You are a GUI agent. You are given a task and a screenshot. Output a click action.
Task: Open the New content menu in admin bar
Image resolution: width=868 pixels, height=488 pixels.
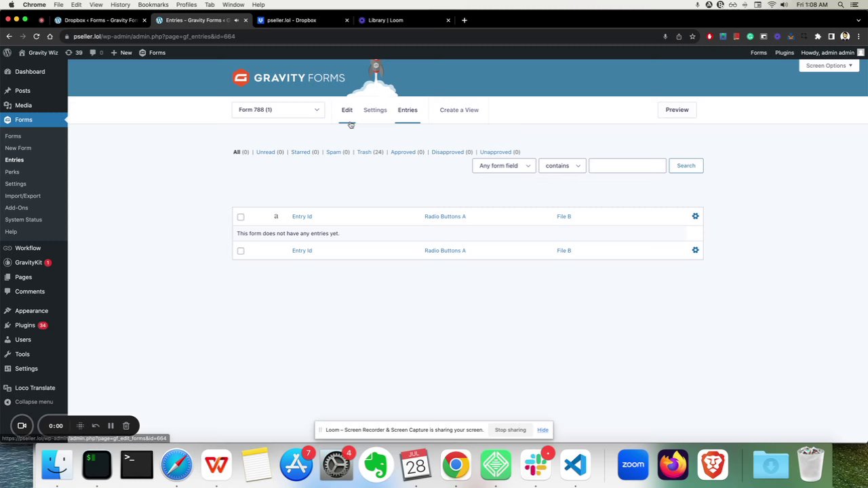(121, 52)
